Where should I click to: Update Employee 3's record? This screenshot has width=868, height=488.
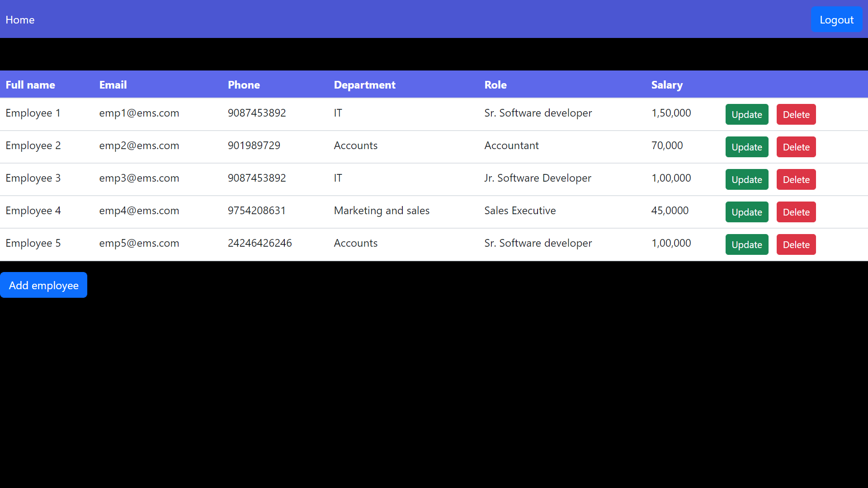click(746, 179)
